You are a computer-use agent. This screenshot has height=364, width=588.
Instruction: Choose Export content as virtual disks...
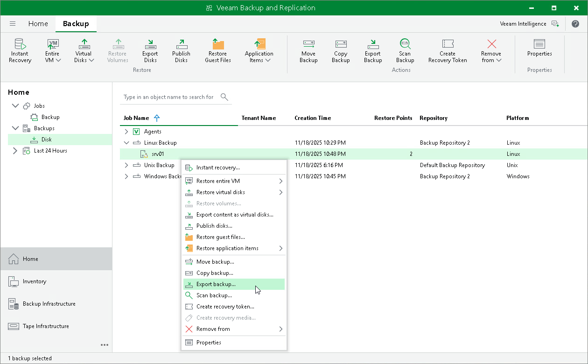(x=234, y=215)
